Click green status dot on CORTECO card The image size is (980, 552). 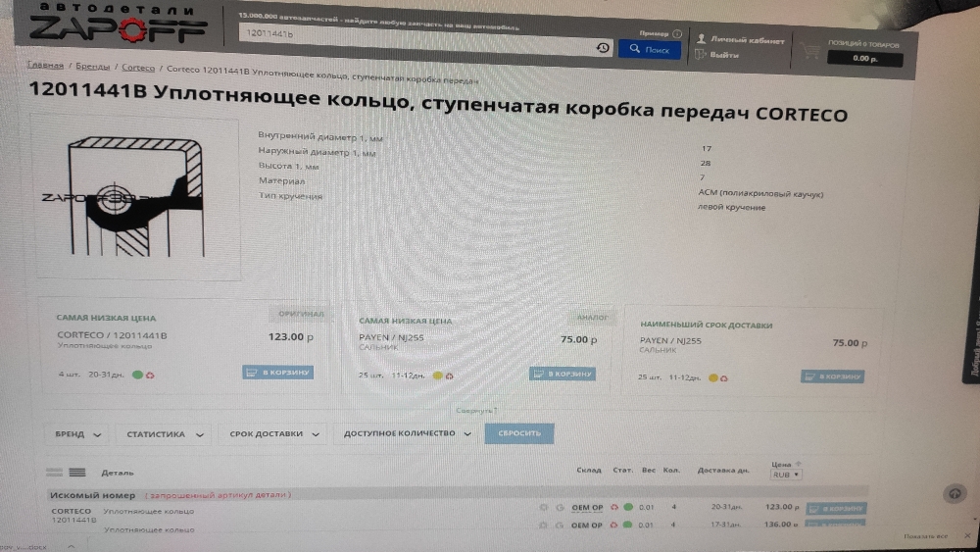pyautogui.click(x=137, y=375)
